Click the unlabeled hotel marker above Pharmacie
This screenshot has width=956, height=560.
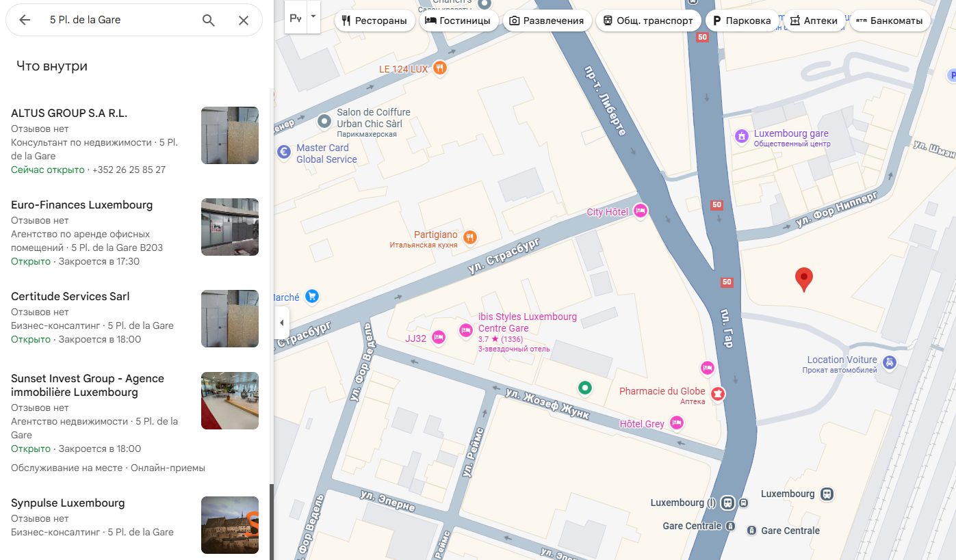pos(708,368)
